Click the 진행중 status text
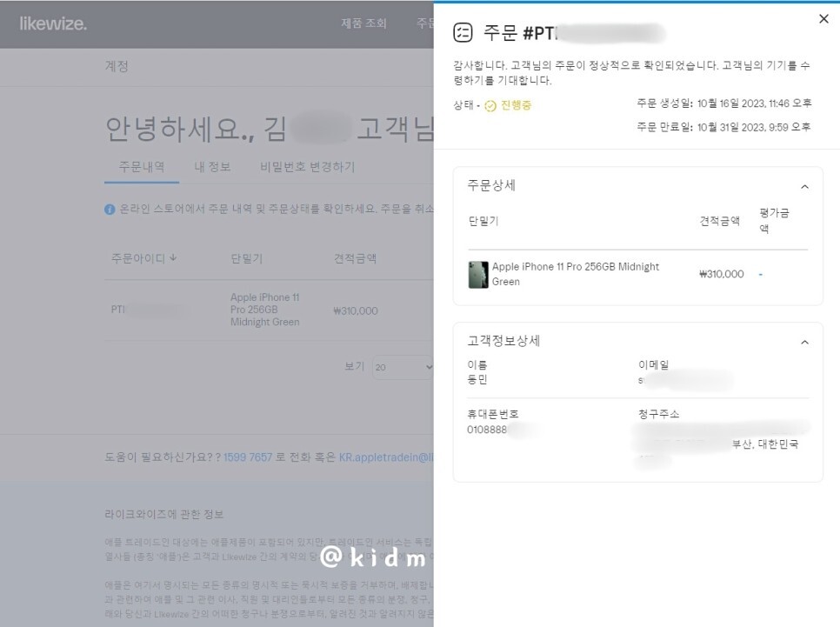 pos(516,105)
